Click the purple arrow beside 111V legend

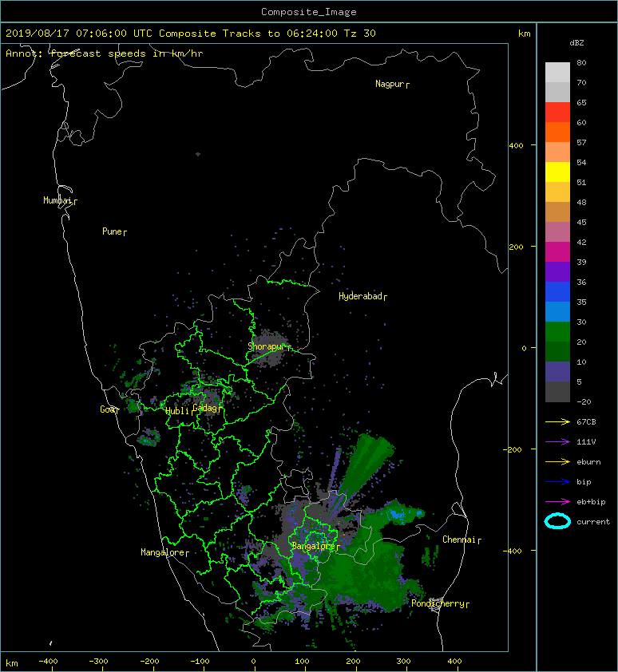click(557, 442)
